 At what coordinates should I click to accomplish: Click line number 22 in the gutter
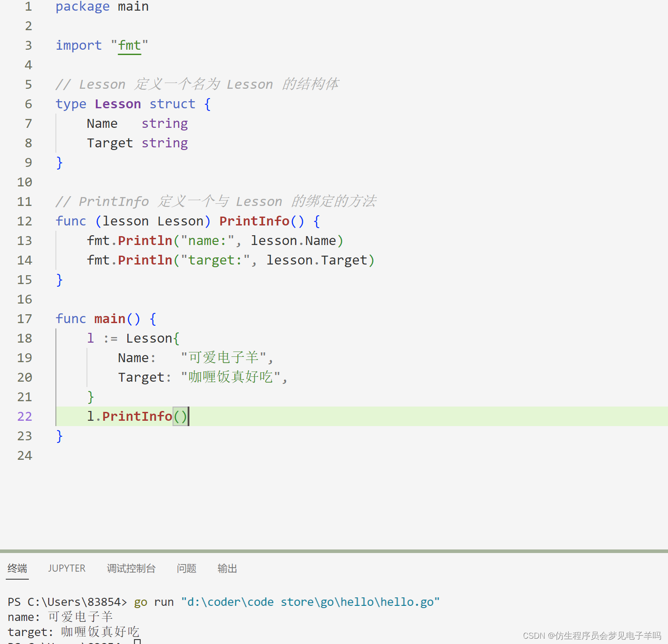[25, 416]
